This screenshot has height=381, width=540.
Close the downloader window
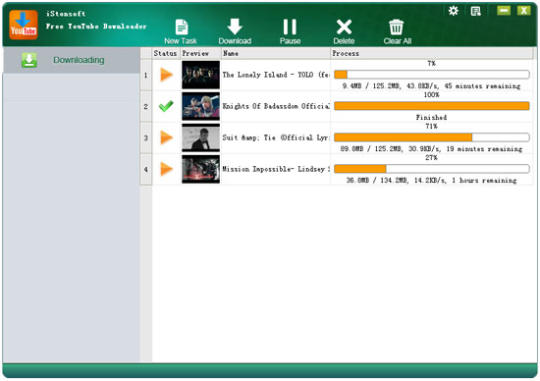(524, 11)
